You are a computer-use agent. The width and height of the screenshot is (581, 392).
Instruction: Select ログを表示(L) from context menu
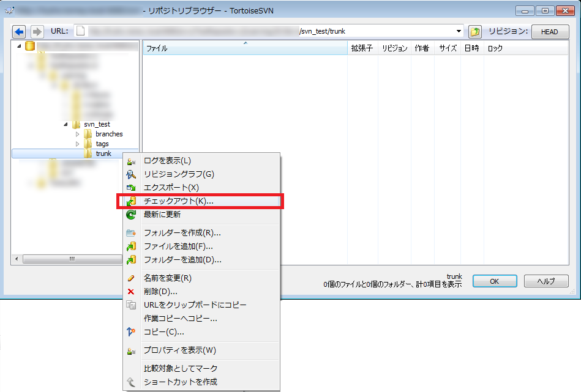point(201,161)
